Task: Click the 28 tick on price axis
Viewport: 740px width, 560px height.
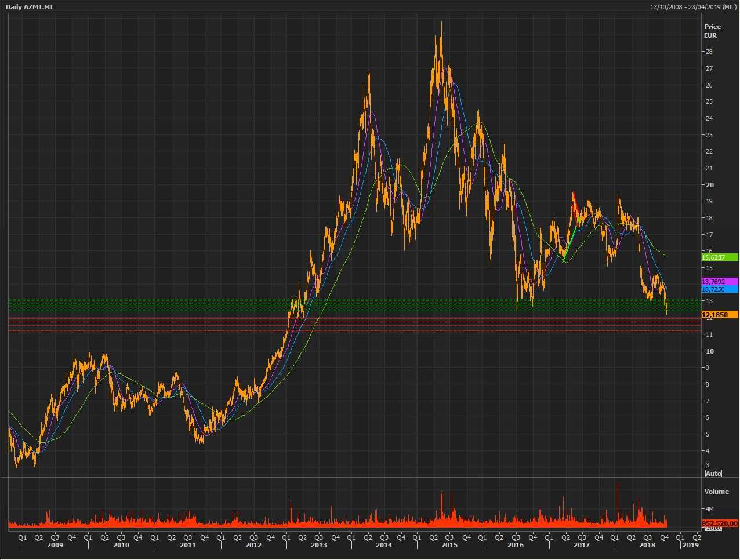Action: [x=708, y=52]
